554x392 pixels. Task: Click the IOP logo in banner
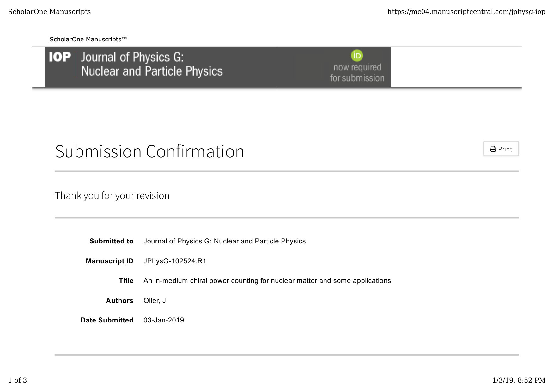[x=60, y=57]
